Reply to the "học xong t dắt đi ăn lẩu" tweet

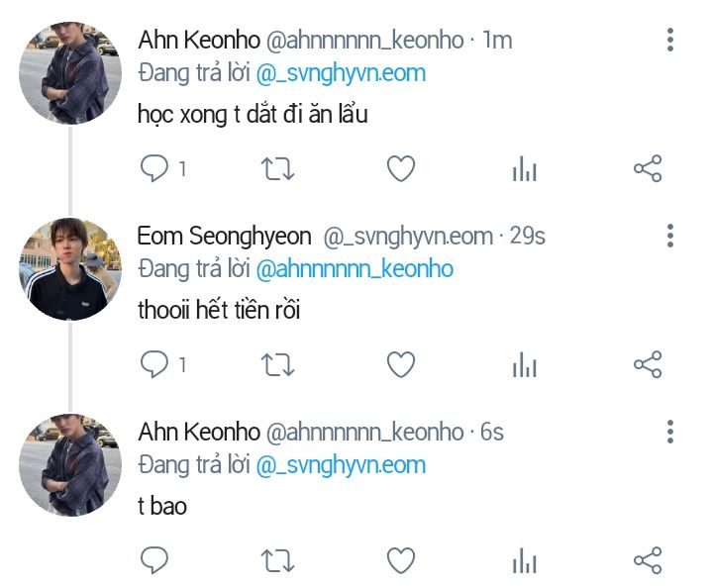point(154,169)
